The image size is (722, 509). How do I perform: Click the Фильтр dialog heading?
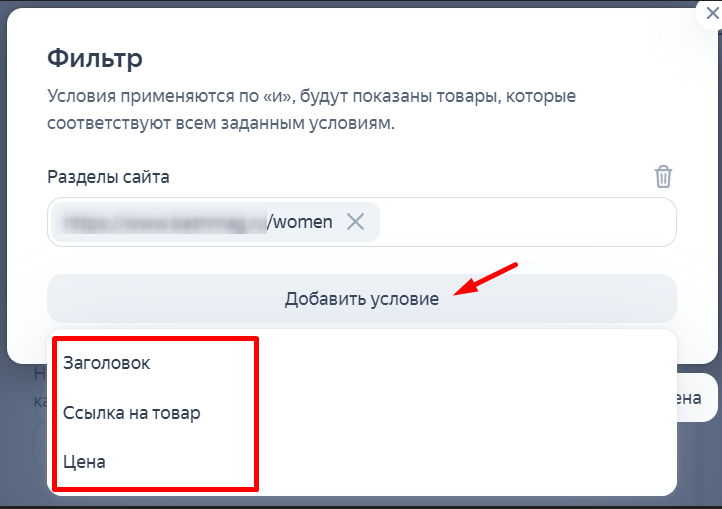[x=95, y=58]
